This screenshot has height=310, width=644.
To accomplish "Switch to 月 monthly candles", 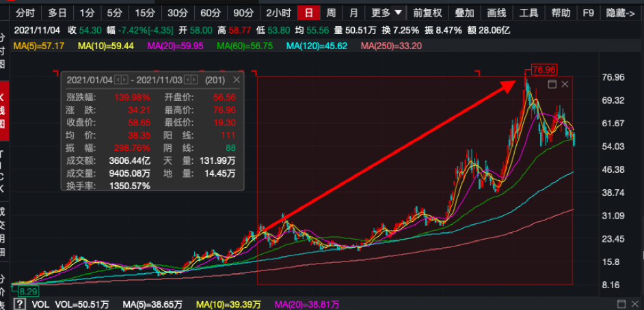I will pyautogui.click(x=353, y=13).
